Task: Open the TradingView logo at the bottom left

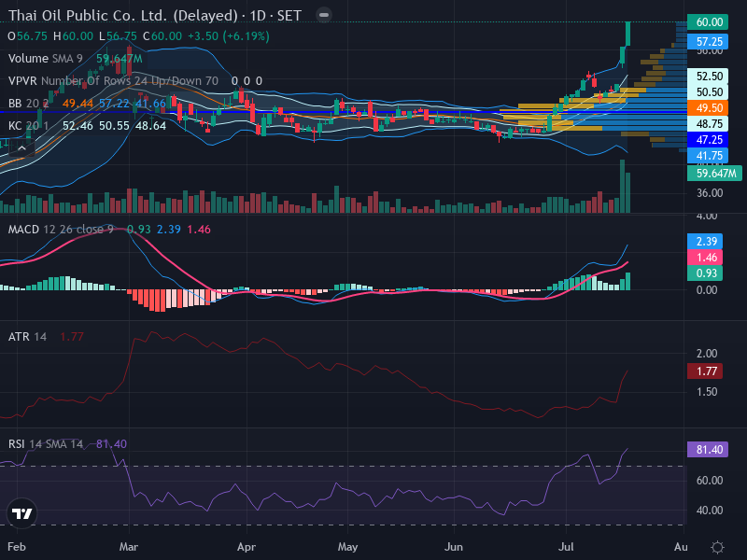Action: (21, 513)
